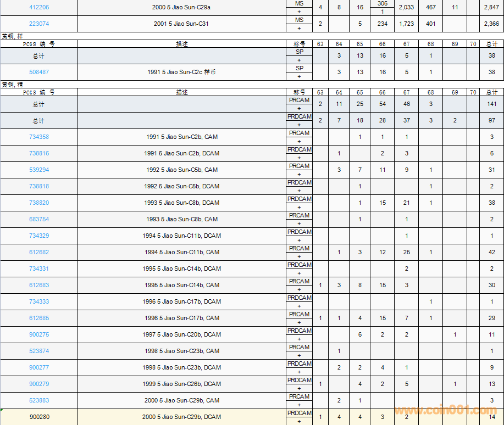Follow PCGS link 900279

[38, 384]
